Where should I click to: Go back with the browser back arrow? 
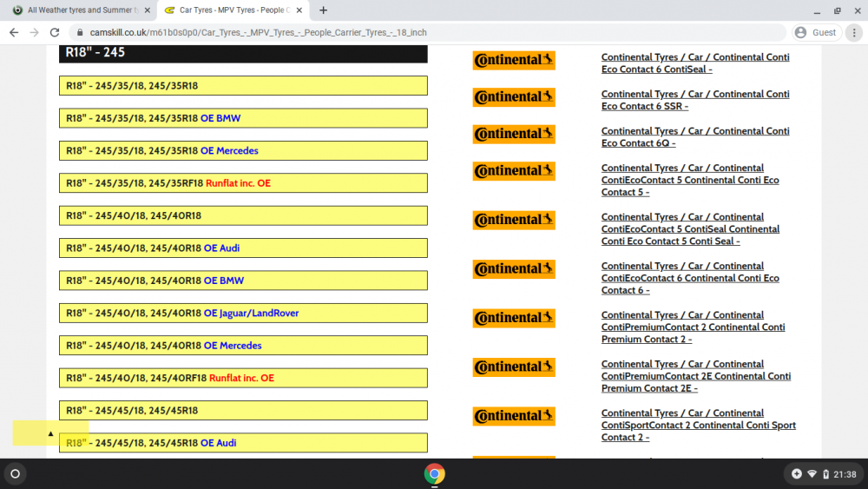pos(14,33)
